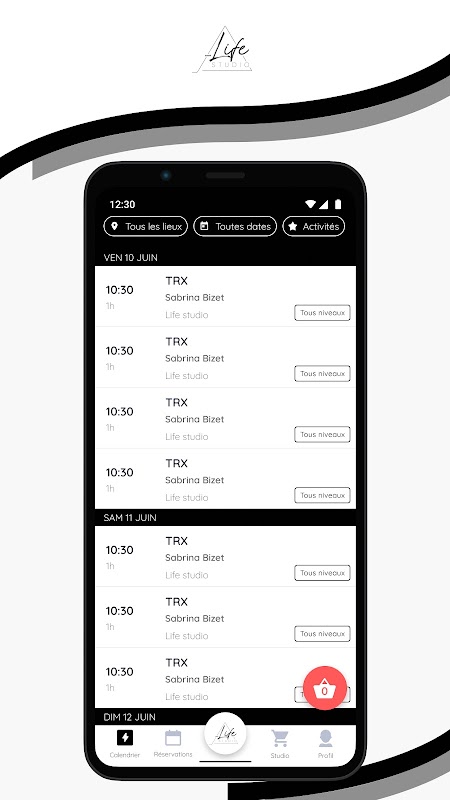The height and width of the screenshot is (800, 450).
Task: Expand the Tous les lieux filter
Action: tap(145, 227)
